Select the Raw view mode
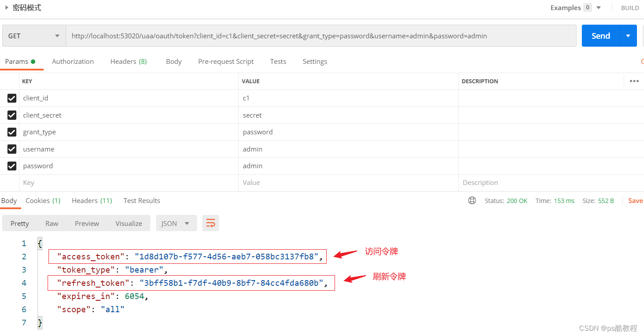 coord(52,223)
